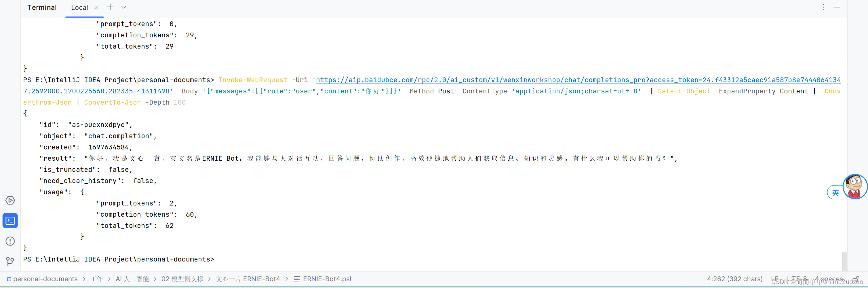This screenshot has width=868, height=288.
Task: Click the Invoke-WebRequest command text
Action: click(x=253, y=80)
